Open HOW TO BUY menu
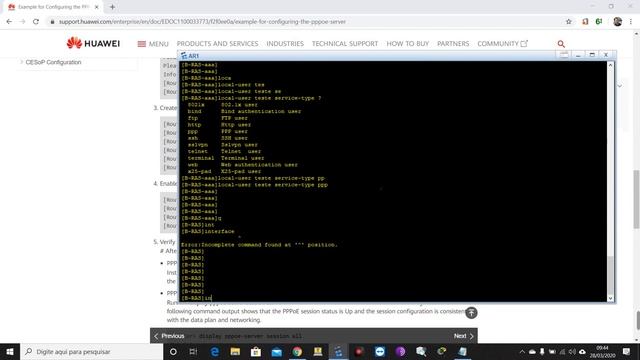 click(408, 44)
